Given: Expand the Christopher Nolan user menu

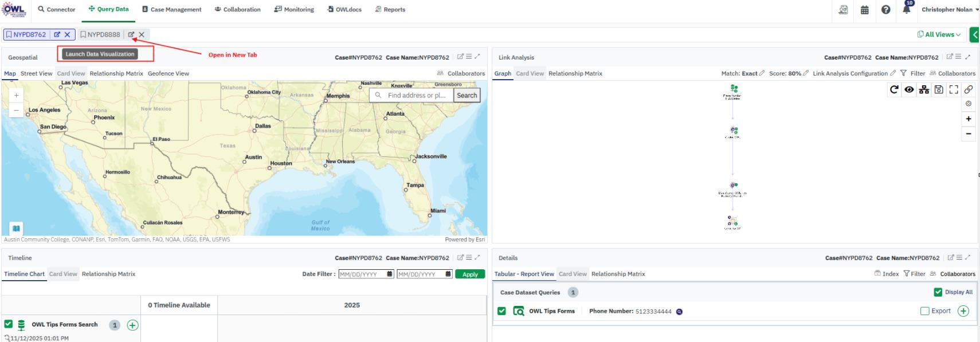Looking at the screenshot, I should tap(950, 10).
